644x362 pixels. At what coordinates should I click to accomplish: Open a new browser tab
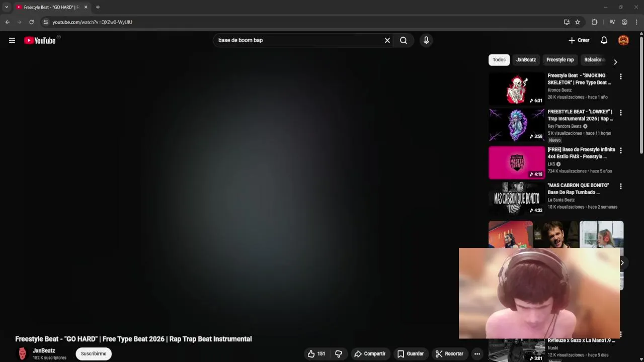[x=98, y=7]
